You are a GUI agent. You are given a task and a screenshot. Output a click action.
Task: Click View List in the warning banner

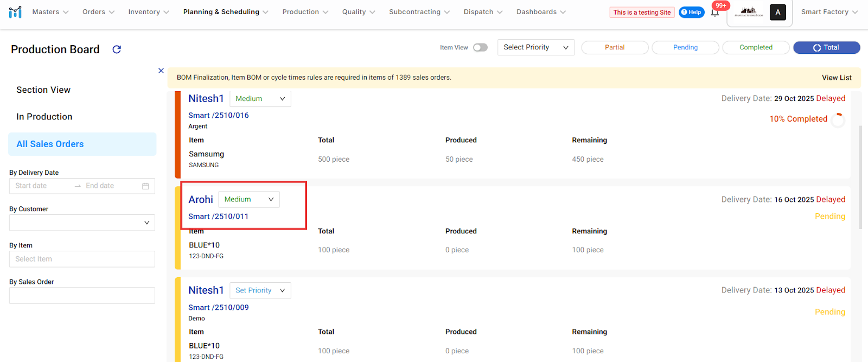(x=836, y=78)
